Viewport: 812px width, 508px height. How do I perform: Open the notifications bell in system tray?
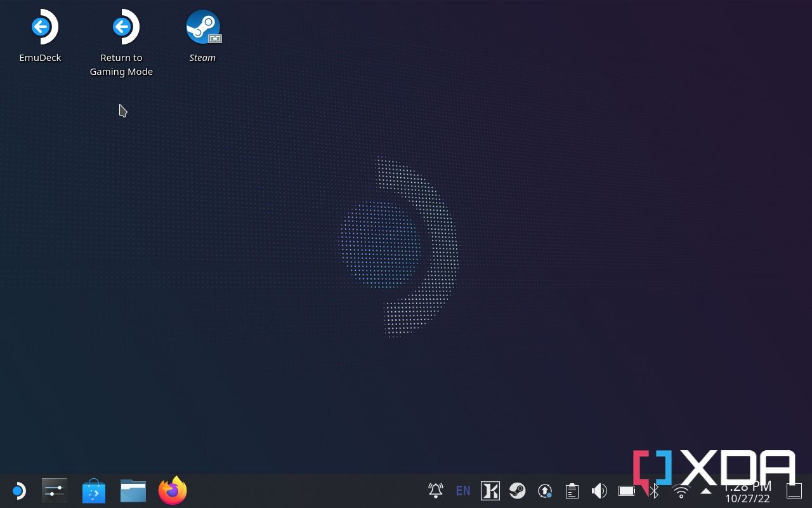[436, 491]
